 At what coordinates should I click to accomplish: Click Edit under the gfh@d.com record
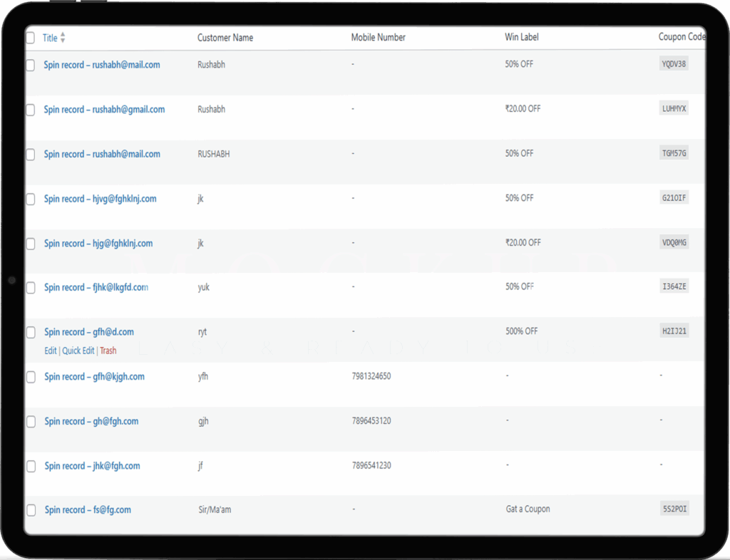pos(50,351)
